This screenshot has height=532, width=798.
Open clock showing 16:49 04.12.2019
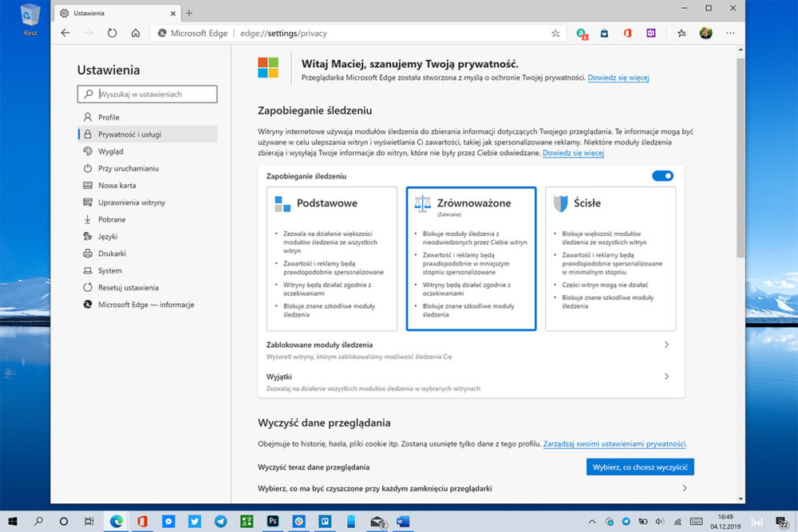coord(725,522)
